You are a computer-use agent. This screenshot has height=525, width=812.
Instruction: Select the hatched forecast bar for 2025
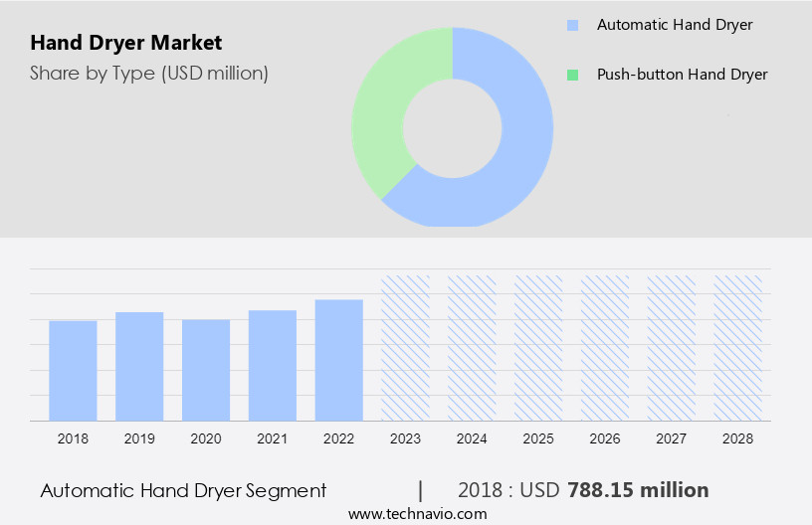pyautogui.click(x=538, y=347)
